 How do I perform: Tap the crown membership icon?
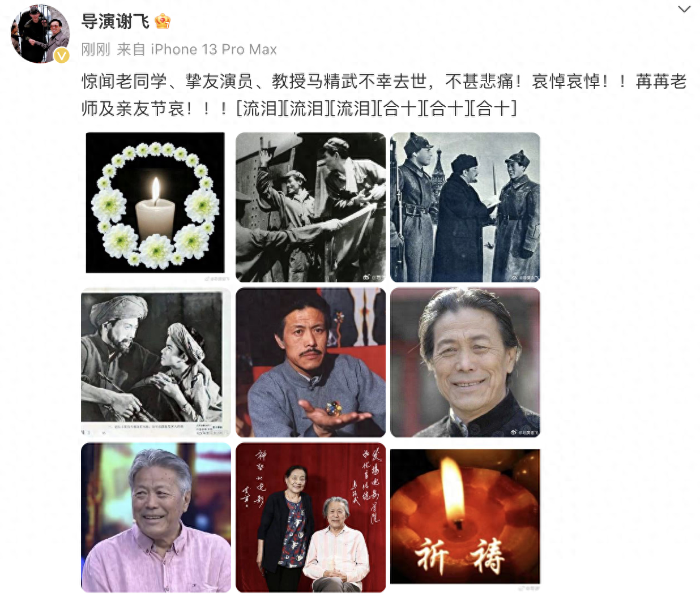point(163,22)
